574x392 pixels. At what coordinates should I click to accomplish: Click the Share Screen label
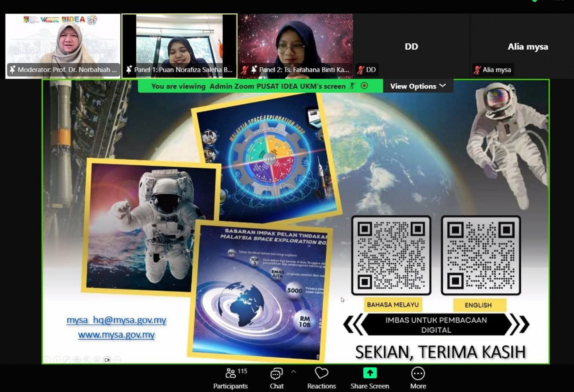pyautogui.click(x=370, y=386)
